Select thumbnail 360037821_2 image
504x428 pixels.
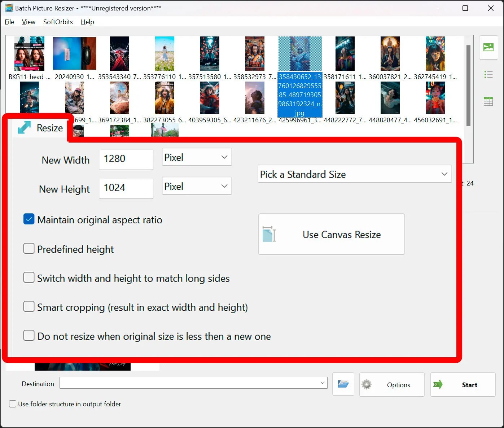390,53
